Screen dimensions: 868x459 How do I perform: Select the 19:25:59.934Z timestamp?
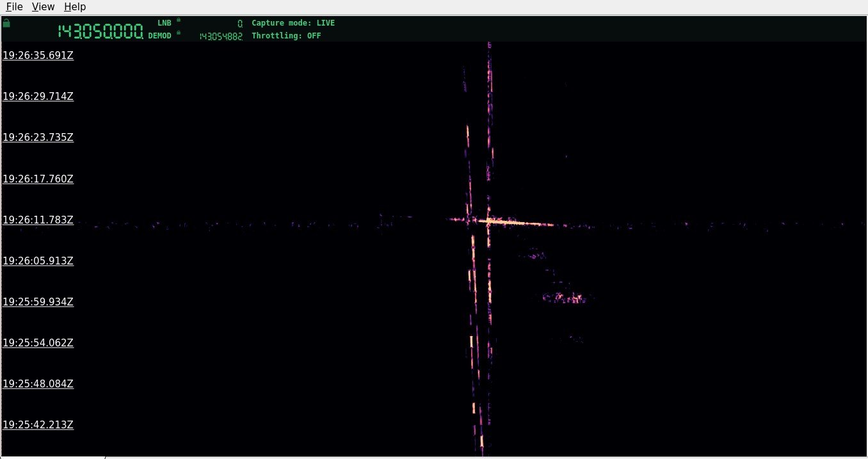[x=38, y=302]
